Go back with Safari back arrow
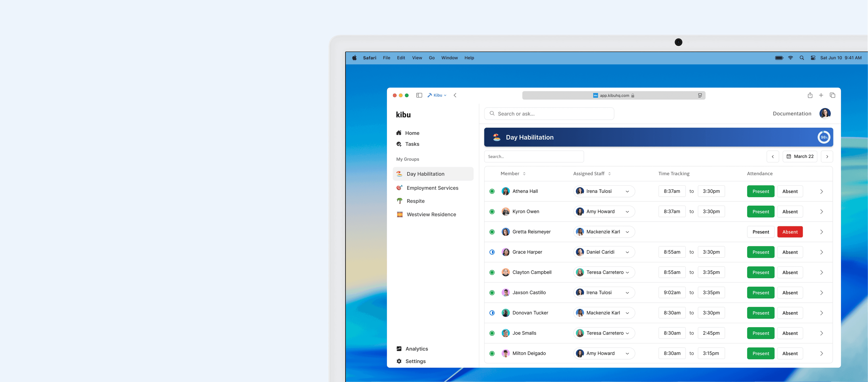Image resolution: width=868 pixels, height=382 pixels. 455,95
